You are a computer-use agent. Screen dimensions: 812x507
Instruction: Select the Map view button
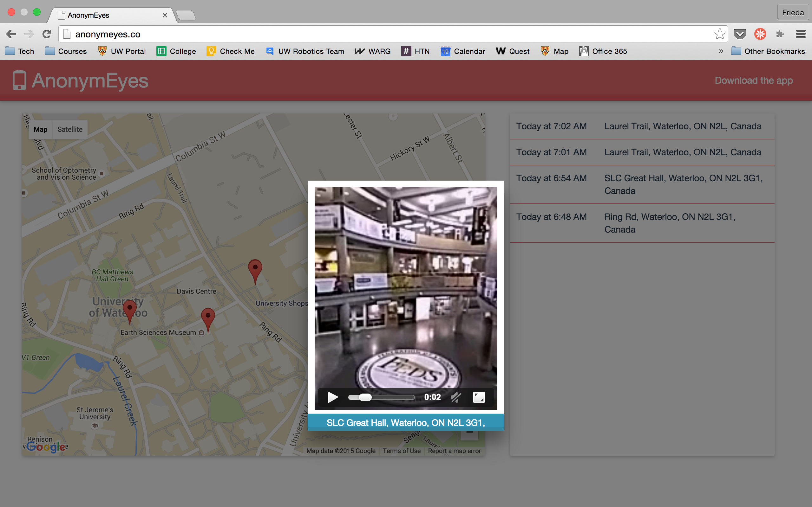[40, 129]
